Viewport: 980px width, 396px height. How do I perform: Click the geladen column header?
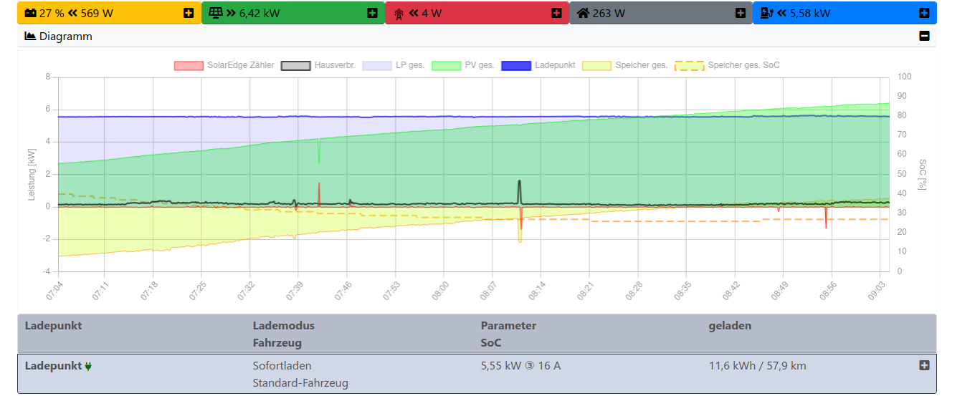(x=730, y=326)
